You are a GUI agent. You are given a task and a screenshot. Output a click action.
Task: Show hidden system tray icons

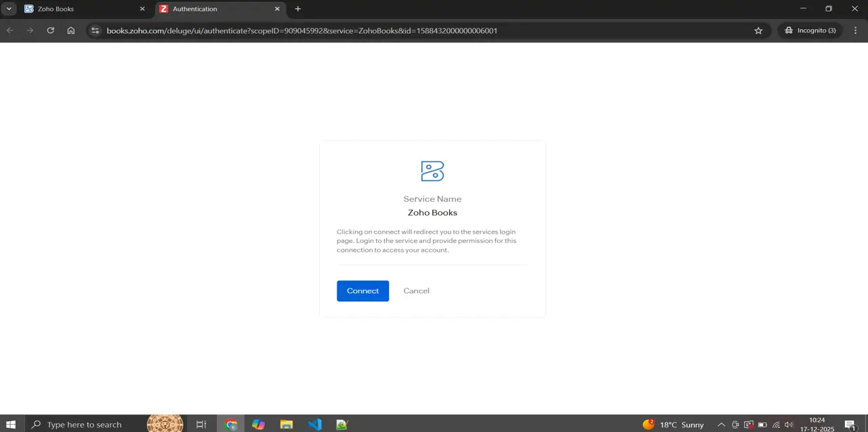[x=721, y=425]
